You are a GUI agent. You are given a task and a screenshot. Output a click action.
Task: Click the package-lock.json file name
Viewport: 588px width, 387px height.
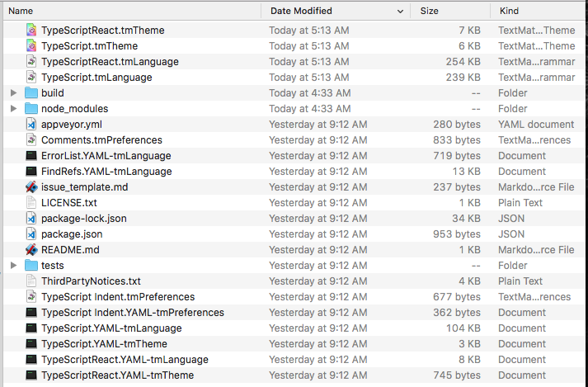tap(84, 219)
